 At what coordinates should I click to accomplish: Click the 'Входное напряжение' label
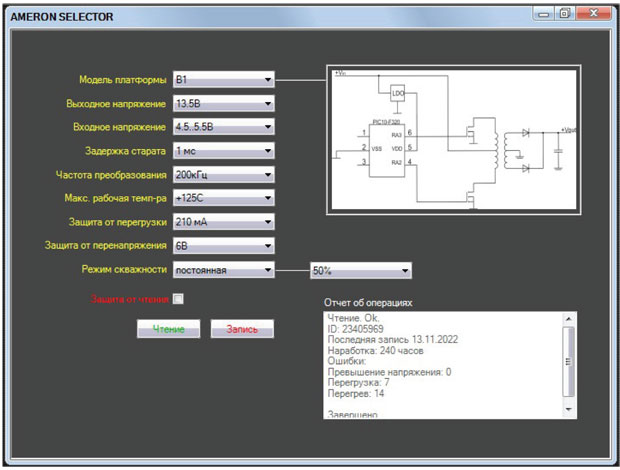tap(119, 127)
